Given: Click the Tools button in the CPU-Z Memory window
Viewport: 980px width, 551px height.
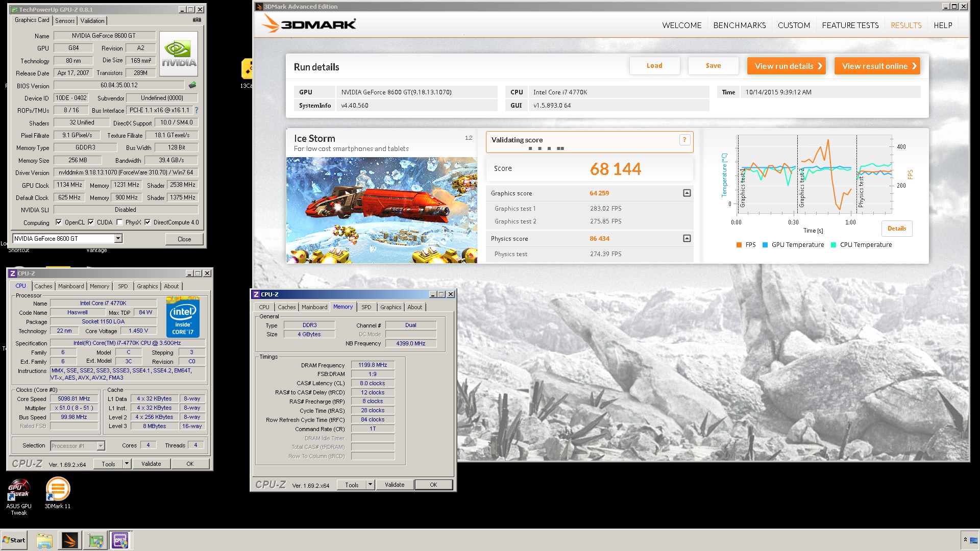Looking at the screenshot, I should pyautogui.click(x=352, y=485).
